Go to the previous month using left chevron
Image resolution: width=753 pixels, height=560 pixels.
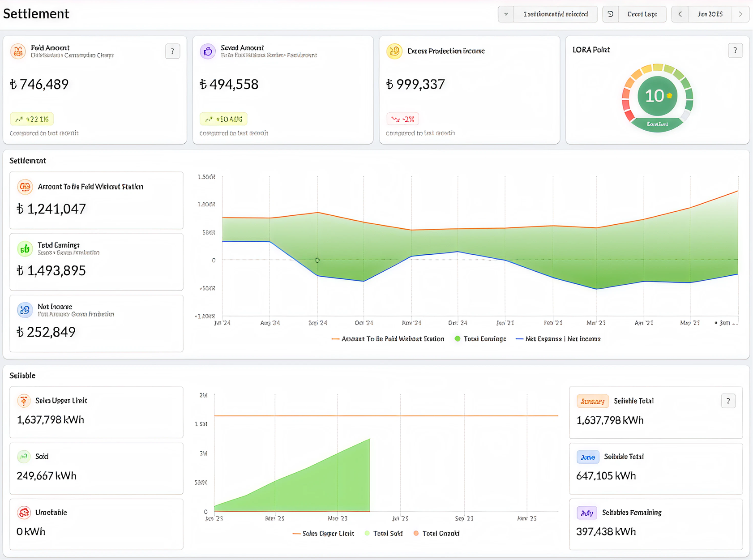tap(680, 14)
